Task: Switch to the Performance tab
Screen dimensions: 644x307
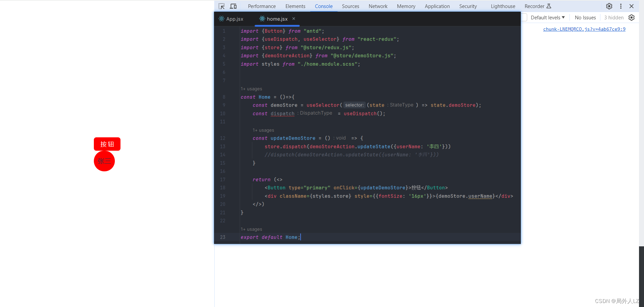Action: (x=262, y=6)
